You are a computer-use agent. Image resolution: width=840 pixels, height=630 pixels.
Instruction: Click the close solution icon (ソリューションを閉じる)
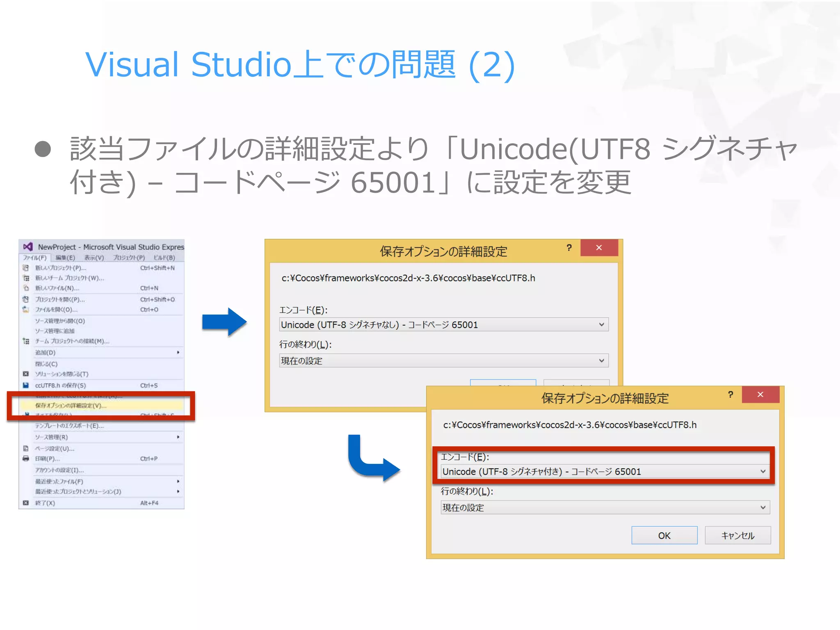coord(25,374)
